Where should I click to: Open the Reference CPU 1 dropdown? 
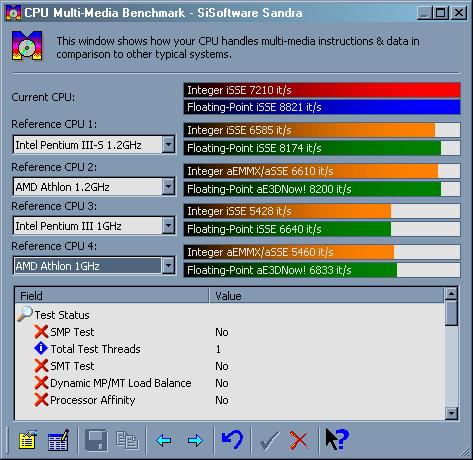point(168,145)
